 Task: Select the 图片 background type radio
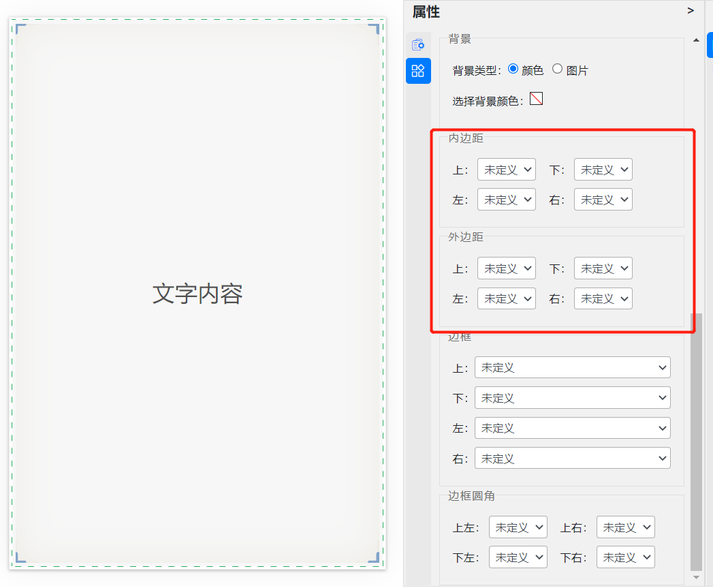point(557,69)
